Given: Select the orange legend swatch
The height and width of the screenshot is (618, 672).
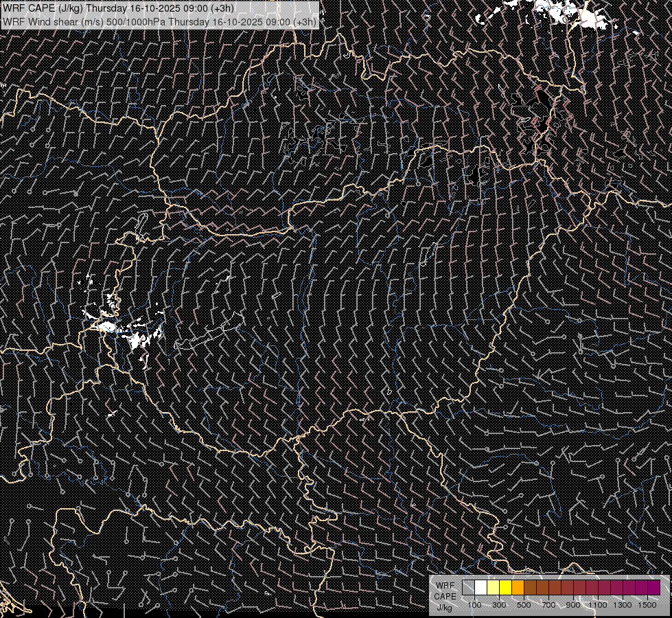Looking at the screenshot, I should pos(518,588).
